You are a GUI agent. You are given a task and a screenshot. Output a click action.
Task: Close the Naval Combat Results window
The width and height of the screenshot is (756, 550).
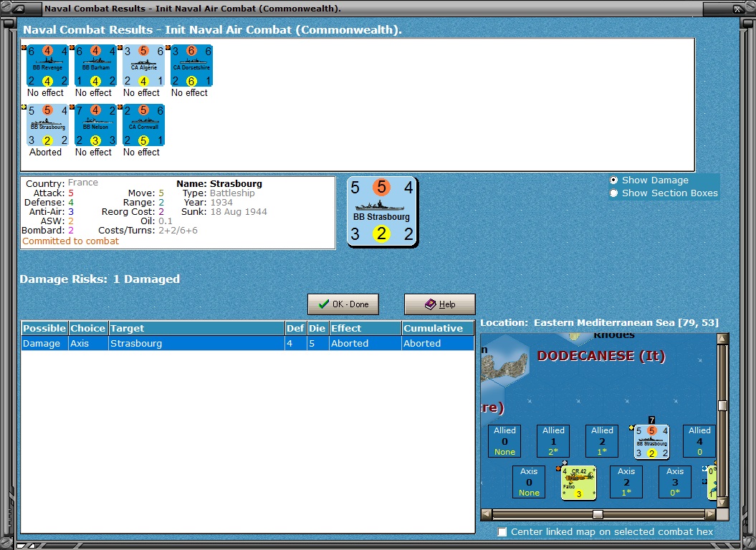[737, 8]
